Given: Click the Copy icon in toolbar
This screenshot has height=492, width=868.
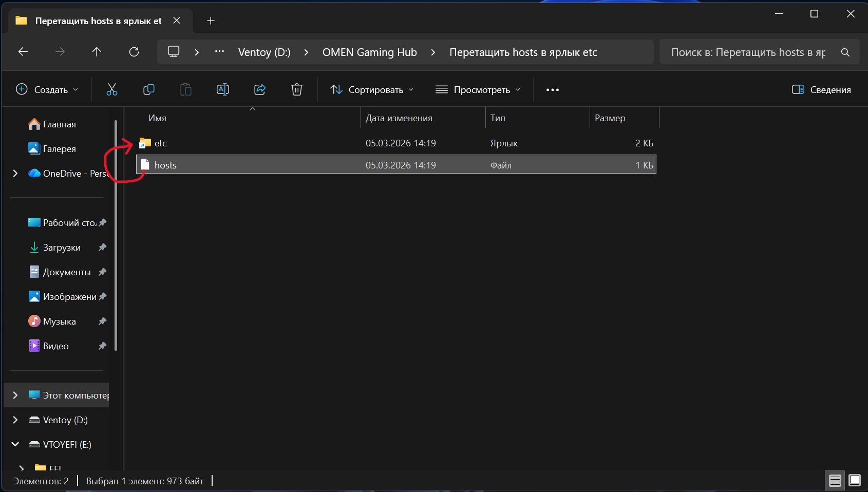Looking at the screenshot, I should 149,90.
